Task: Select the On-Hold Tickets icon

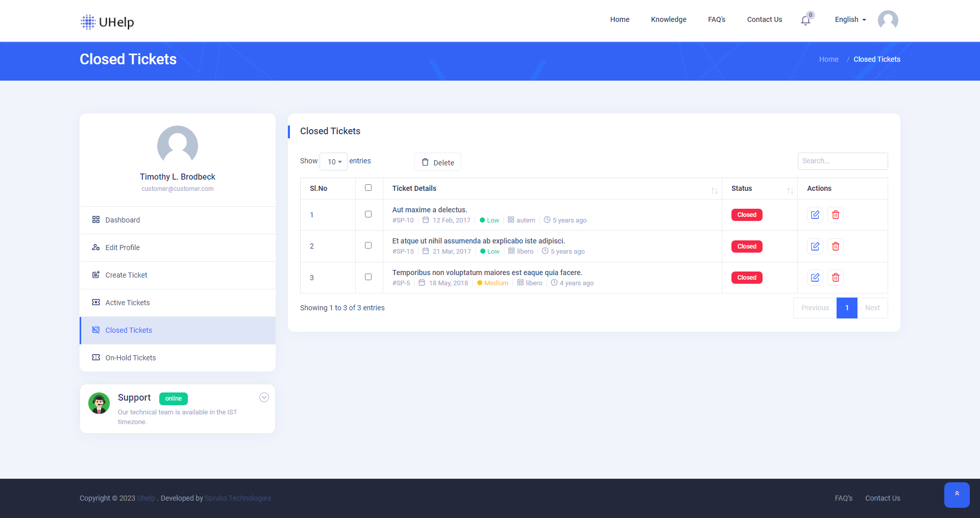Action: (x=96, y=358)
